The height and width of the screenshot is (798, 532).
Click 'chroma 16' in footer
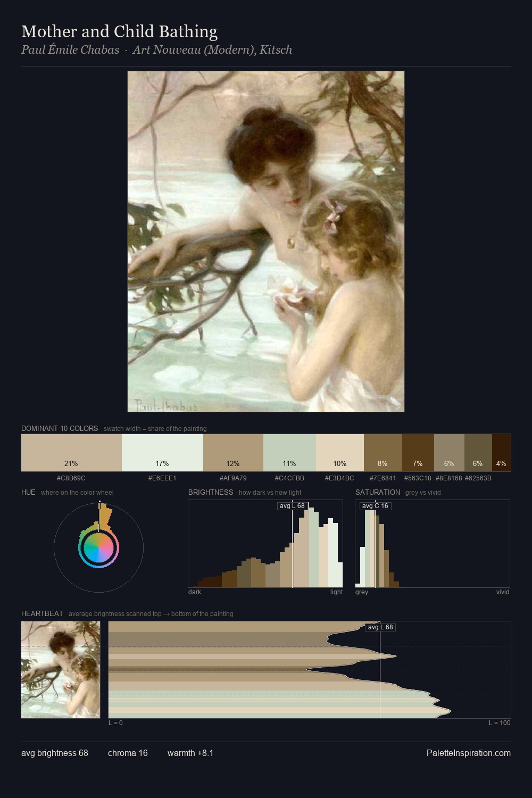(x=128, y=753)
